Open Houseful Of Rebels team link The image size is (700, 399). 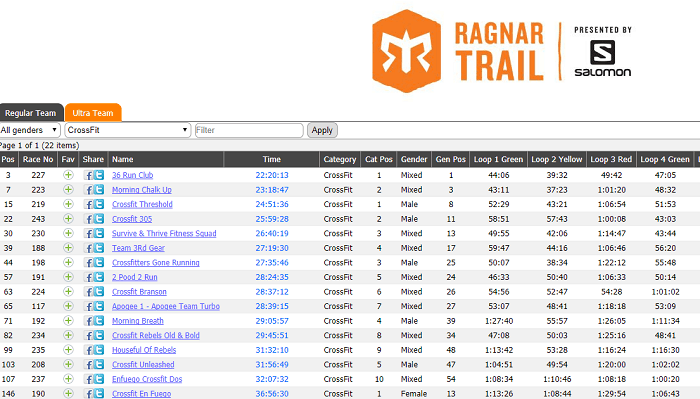[144, 350]
